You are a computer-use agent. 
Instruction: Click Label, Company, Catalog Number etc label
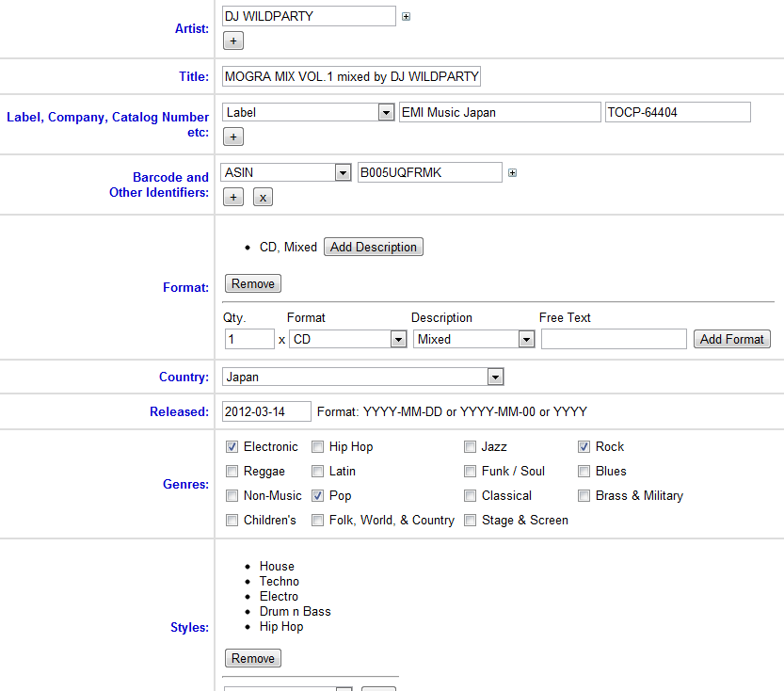(108, 124)
